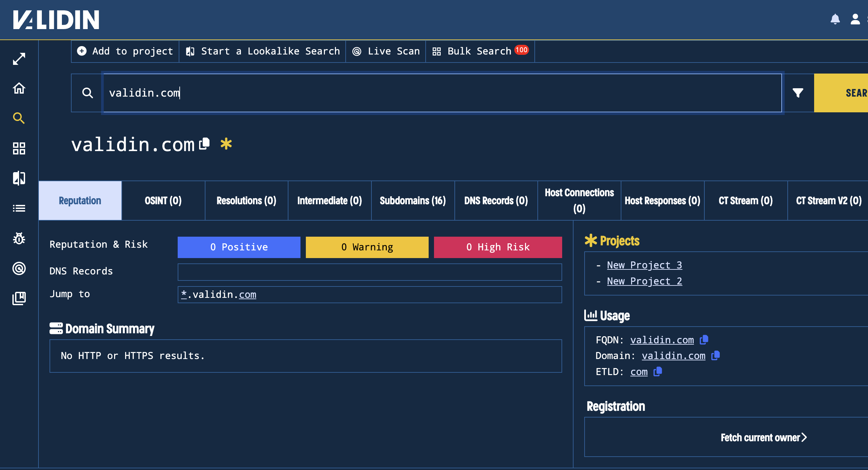Click the Reputation & Risk label

point(98,244)
